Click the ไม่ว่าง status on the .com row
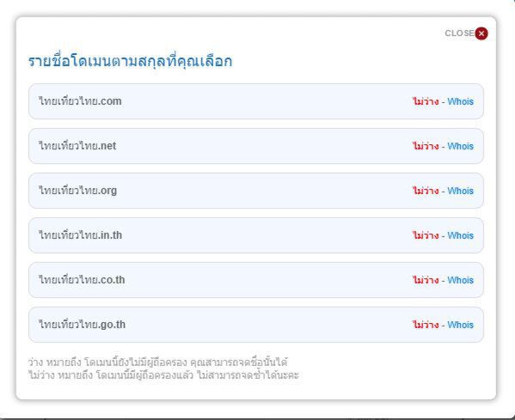 [x=426, y=101]
